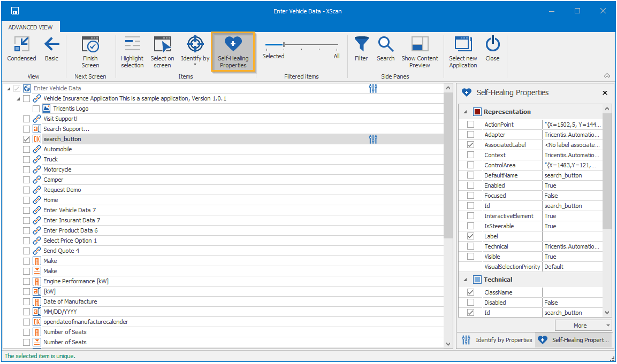Uncheck the search_button item checkbox
Viewport: 617px width, 364px height.
27,139
